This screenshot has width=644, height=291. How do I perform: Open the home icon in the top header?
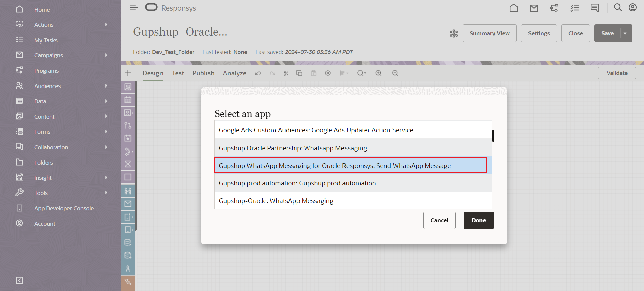click(x=513, y=8)
